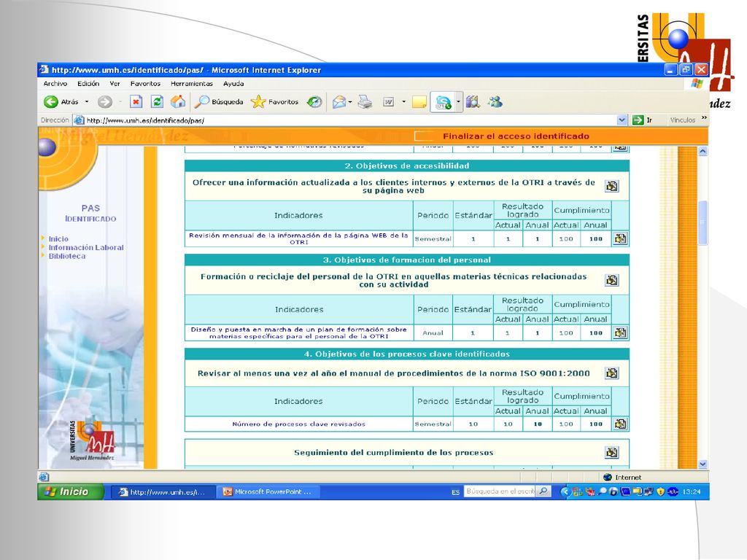747x560 pixels.
Task: Go back with the Atrás button
Action: point(61,101)
